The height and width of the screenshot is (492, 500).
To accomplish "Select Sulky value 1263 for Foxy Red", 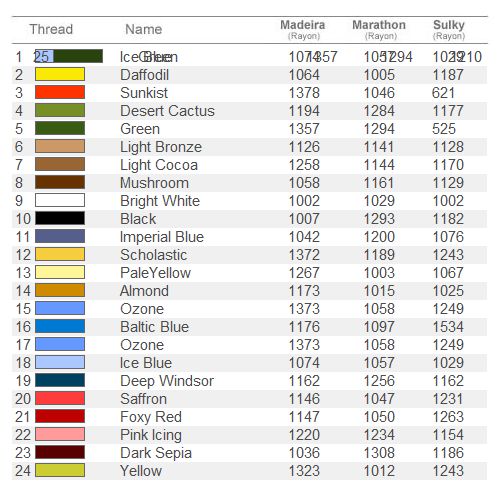I will [448, 417].
